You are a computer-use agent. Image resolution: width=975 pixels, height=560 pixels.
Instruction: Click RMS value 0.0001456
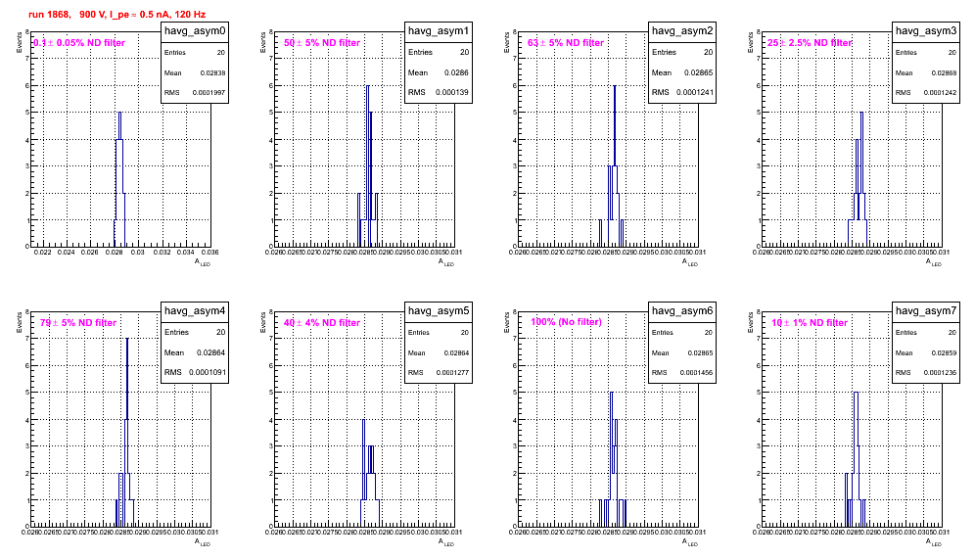[696, 373]
